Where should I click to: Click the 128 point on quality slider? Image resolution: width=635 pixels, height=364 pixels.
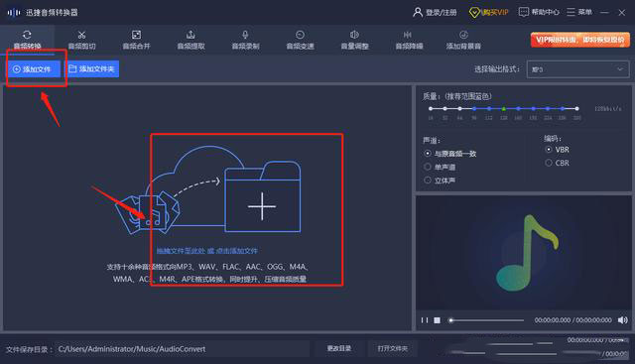point(504,109)
